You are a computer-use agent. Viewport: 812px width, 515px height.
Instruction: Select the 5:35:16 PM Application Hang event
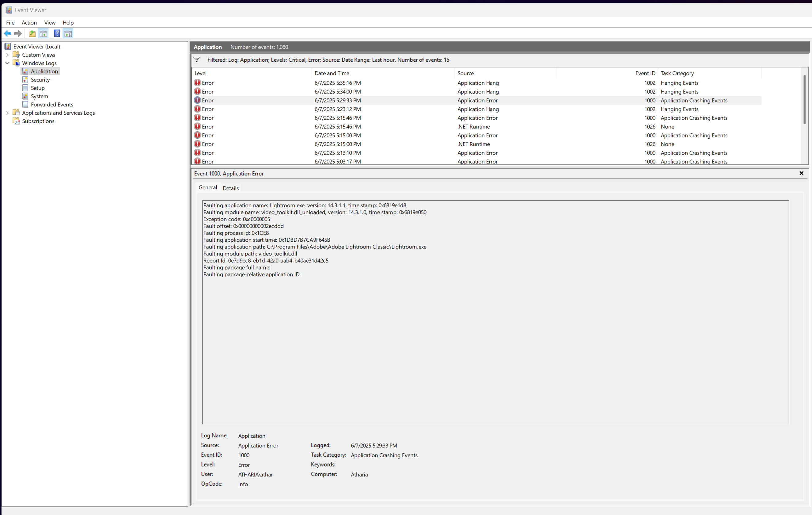pos(337,83)
